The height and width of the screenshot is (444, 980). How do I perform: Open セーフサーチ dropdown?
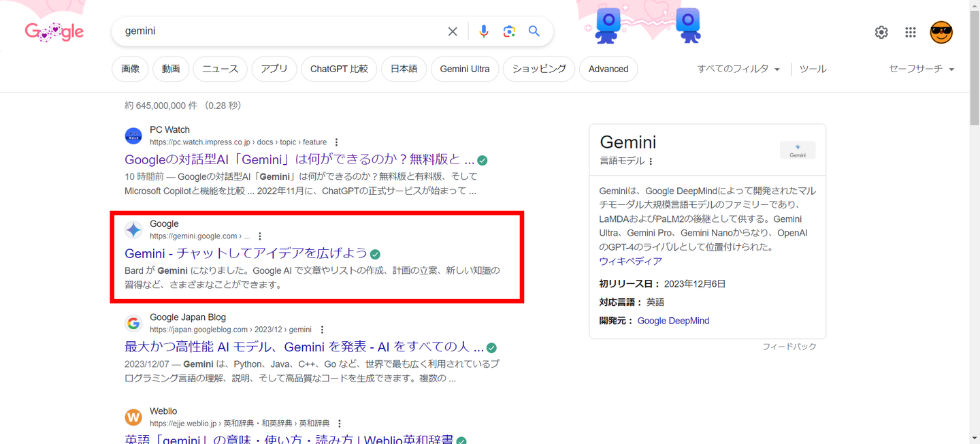tap(921, 69)
